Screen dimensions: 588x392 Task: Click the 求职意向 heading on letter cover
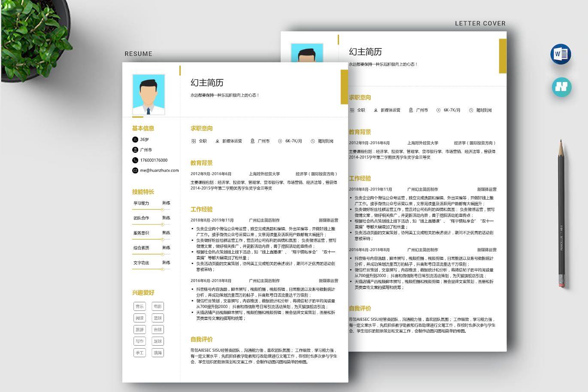point(360,97)
